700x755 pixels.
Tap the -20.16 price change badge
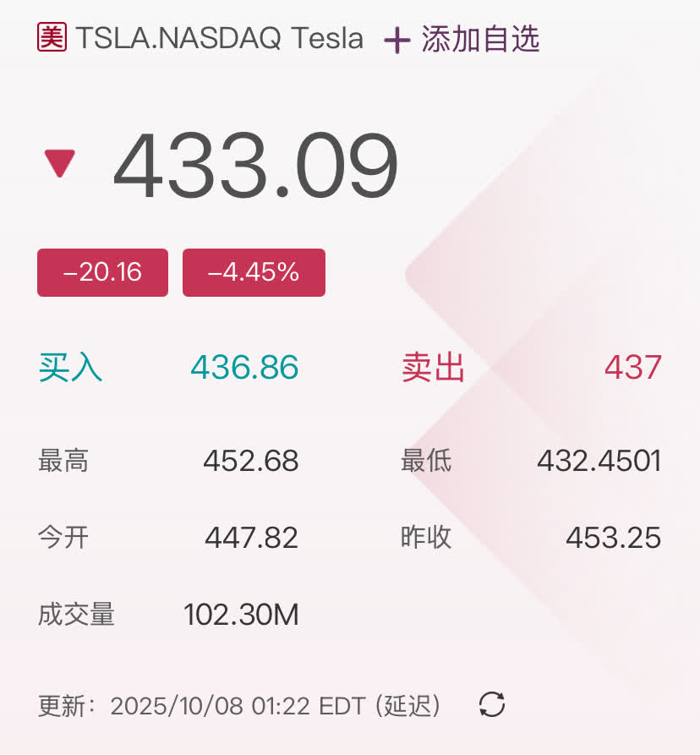102,272
